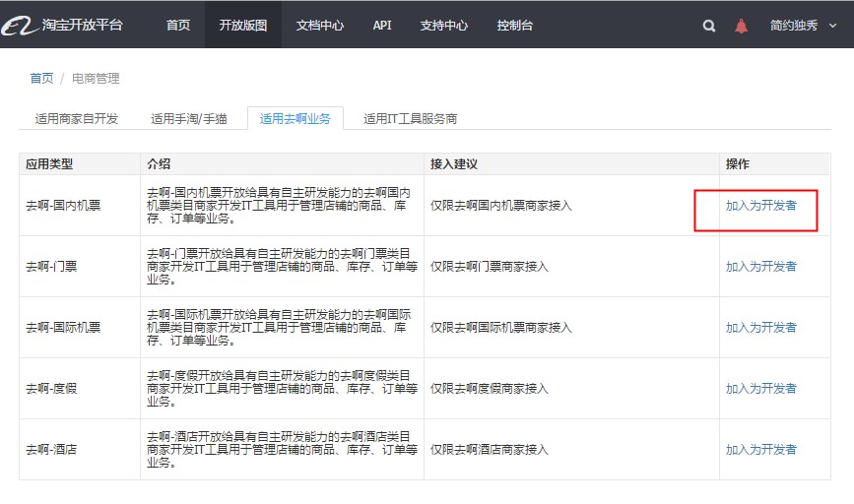
Task: Click 加入为开发者 for 去啊-门票
Action: click(x=760, y=267)
